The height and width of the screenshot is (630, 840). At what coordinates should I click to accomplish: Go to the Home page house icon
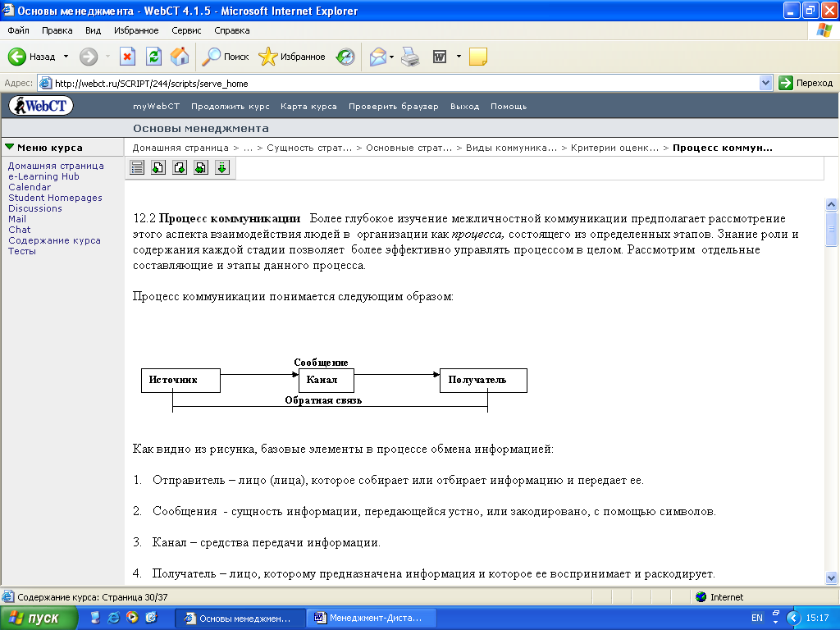coord(180,57)
